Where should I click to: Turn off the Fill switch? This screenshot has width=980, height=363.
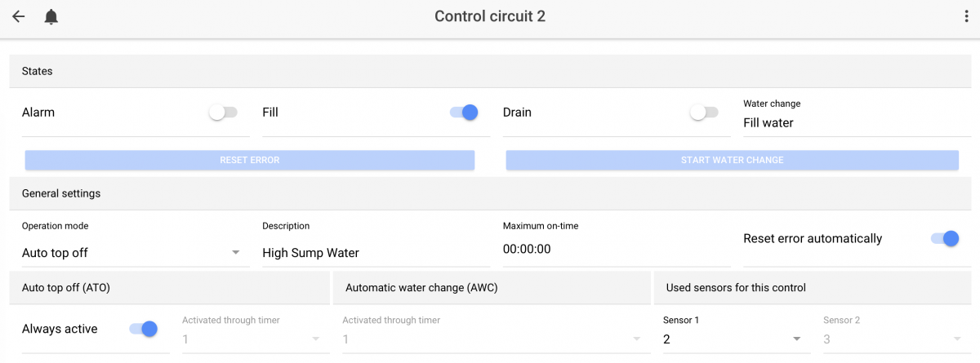click(464, 113)
